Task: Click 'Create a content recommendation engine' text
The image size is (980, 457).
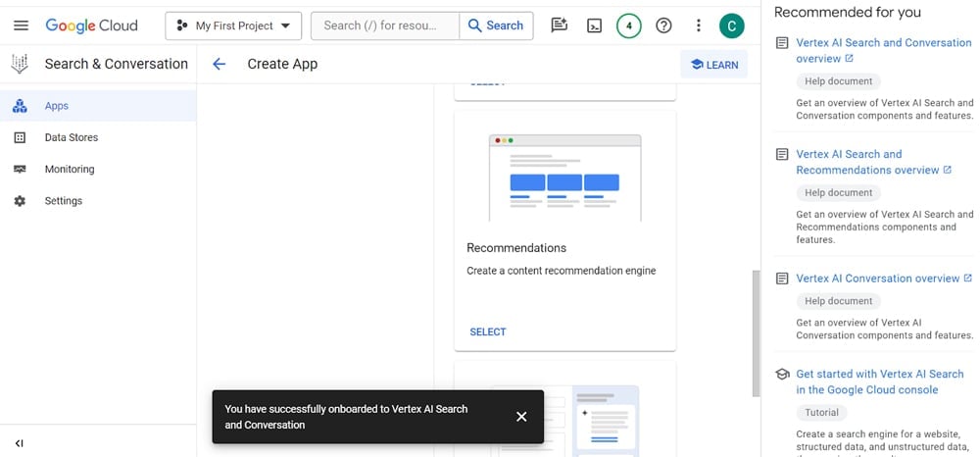Action: point(562,271)
